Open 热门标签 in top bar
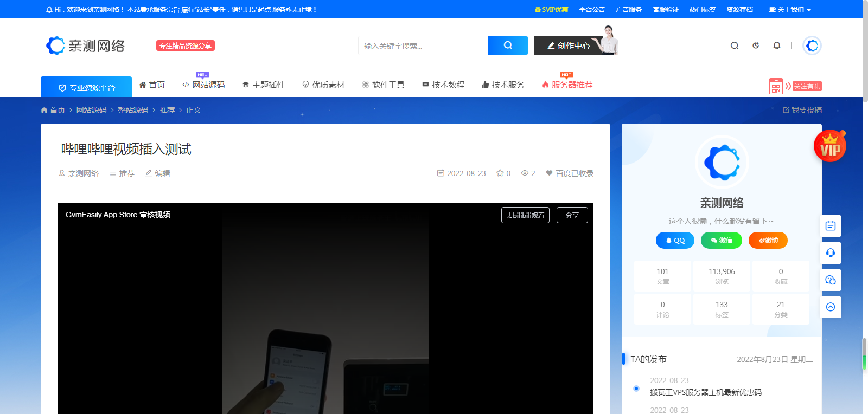Viewport: 868px width, 414px height. click(x=703, y=10)
